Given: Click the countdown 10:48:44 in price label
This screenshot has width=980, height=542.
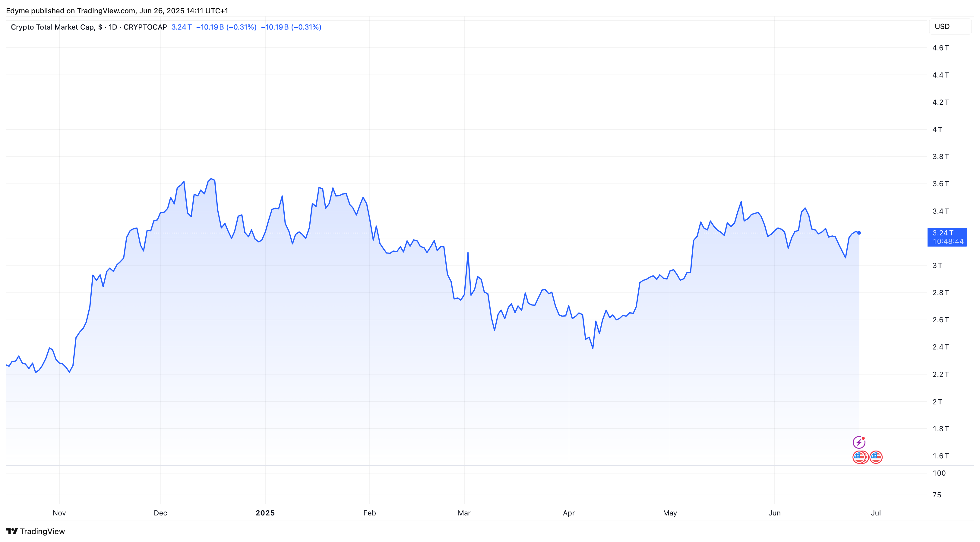Looking at the screenshot, I should pyautogui.click(x=948, y=242).
